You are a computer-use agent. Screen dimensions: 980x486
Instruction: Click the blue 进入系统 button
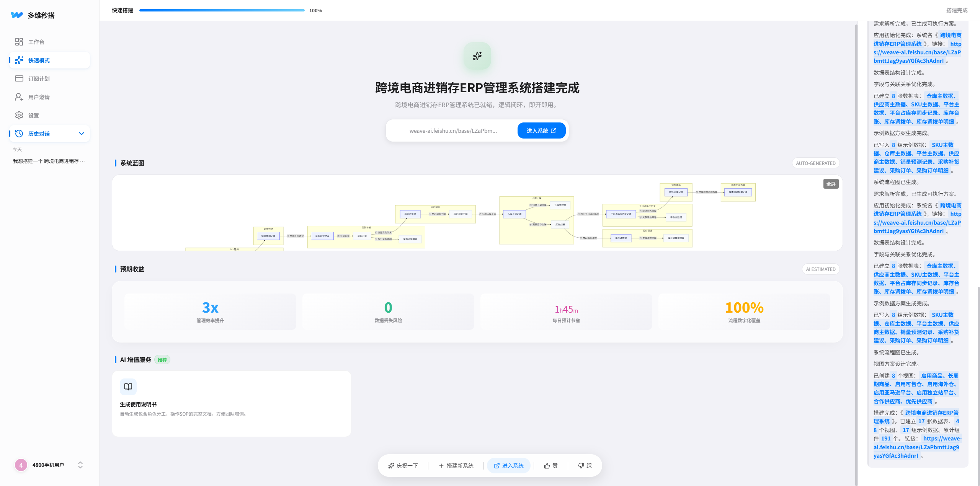(541, 130)
